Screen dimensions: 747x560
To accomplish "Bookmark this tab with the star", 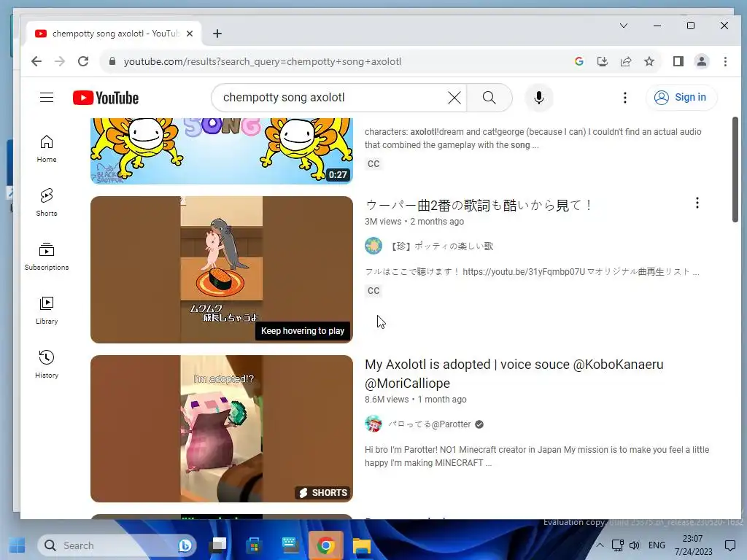I will pos(649,61).
